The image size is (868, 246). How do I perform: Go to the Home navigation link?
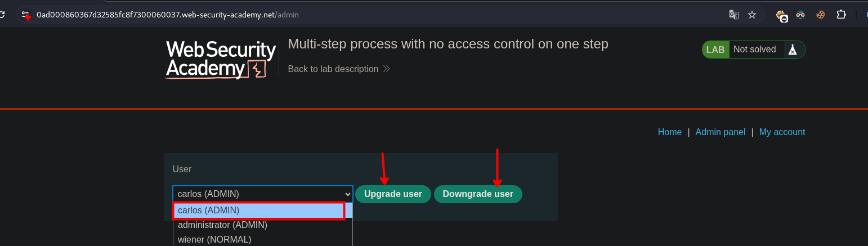(x=669, y=132)
